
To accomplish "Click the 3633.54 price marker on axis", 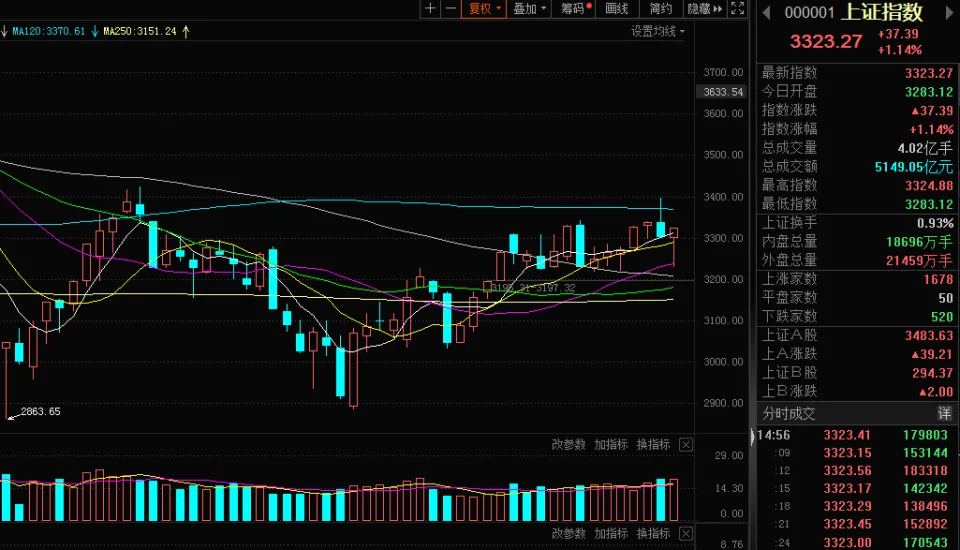I will point(724,92).
